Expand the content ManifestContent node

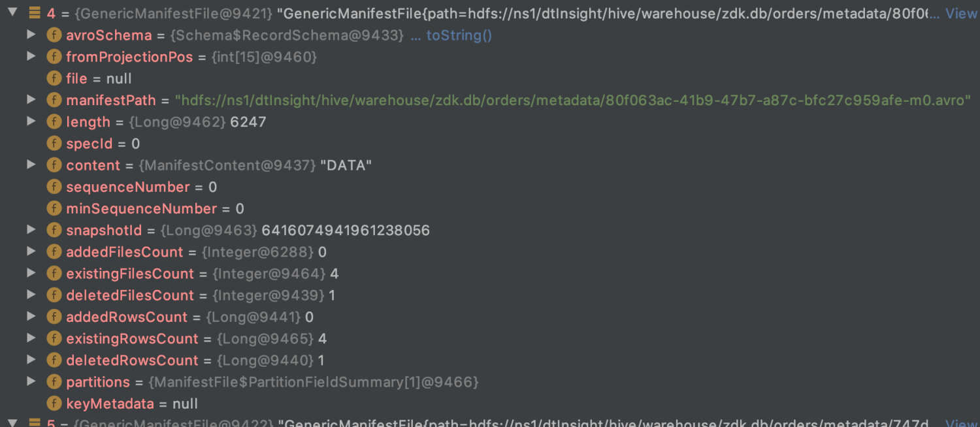31,165
